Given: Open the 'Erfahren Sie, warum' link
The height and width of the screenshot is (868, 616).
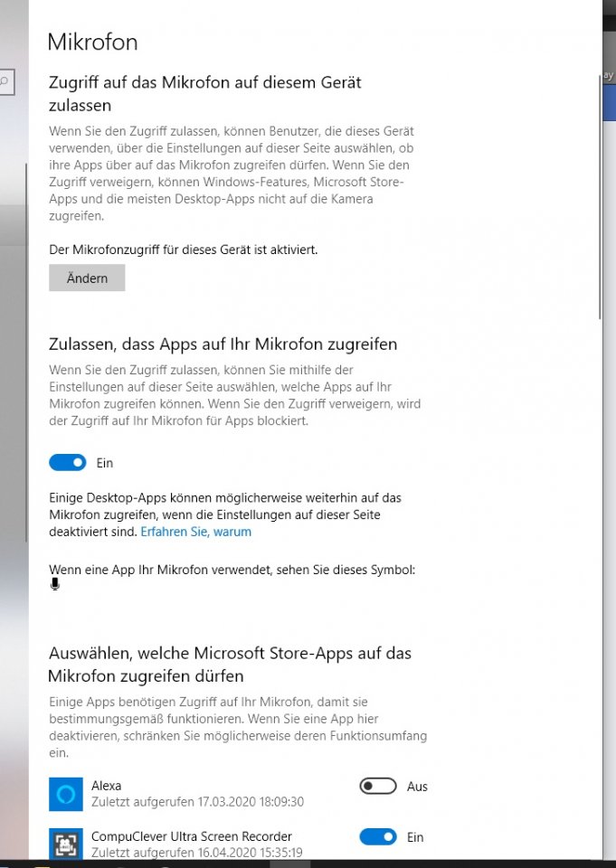Looking at the screenshot, I should pos(195,532).
